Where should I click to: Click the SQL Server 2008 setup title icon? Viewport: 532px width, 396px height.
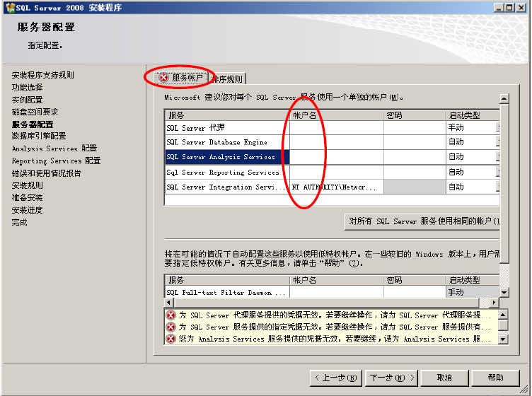10,8
